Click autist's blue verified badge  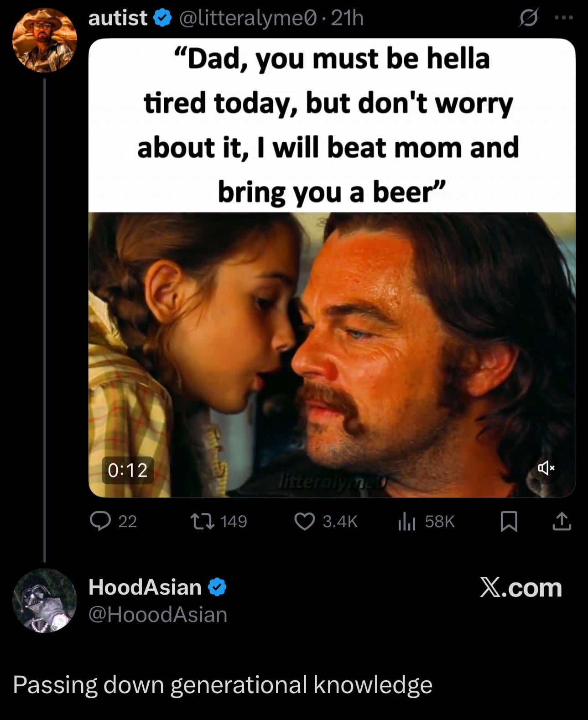pyautogui.click(x=162, y=18)
